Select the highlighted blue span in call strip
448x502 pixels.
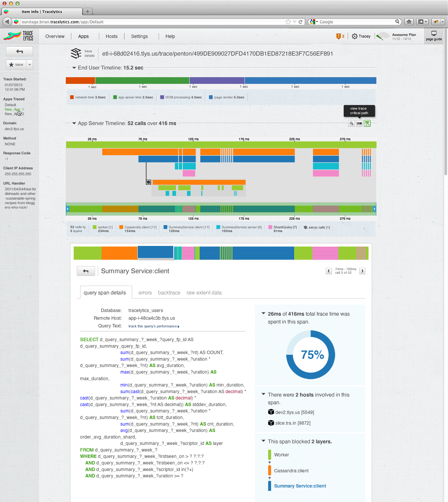pyautogui.click(x=155, y=252)
